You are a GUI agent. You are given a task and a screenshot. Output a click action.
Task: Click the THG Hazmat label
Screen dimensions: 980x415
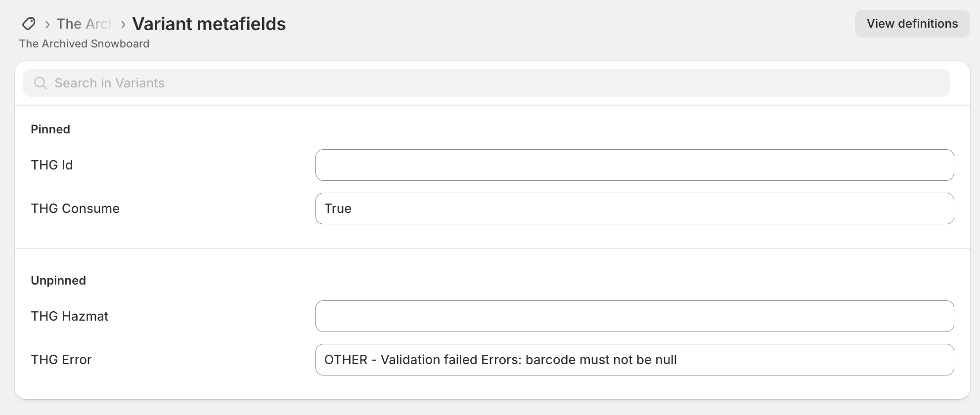pyautogui.click(x=70, y=316)
